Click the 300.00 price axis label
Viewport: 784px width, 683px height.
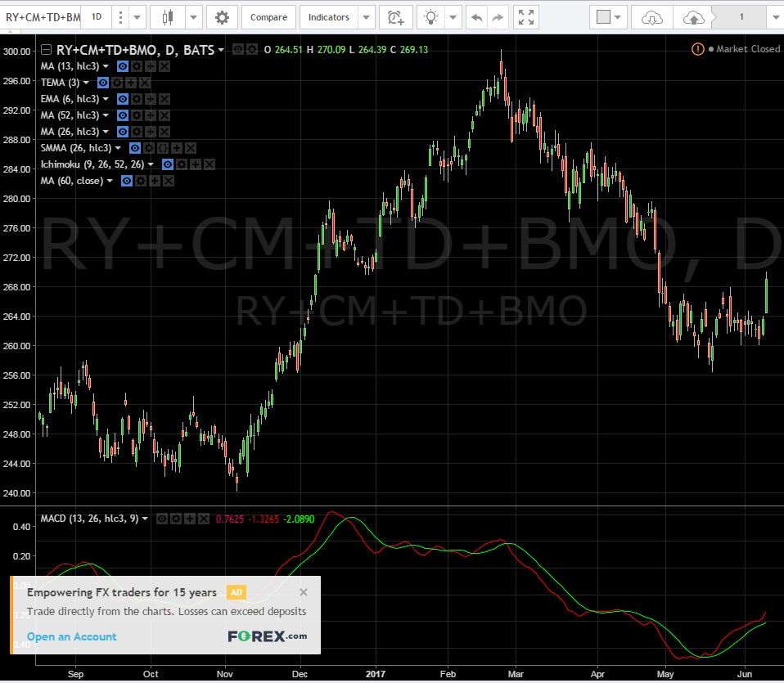point(16,51)
